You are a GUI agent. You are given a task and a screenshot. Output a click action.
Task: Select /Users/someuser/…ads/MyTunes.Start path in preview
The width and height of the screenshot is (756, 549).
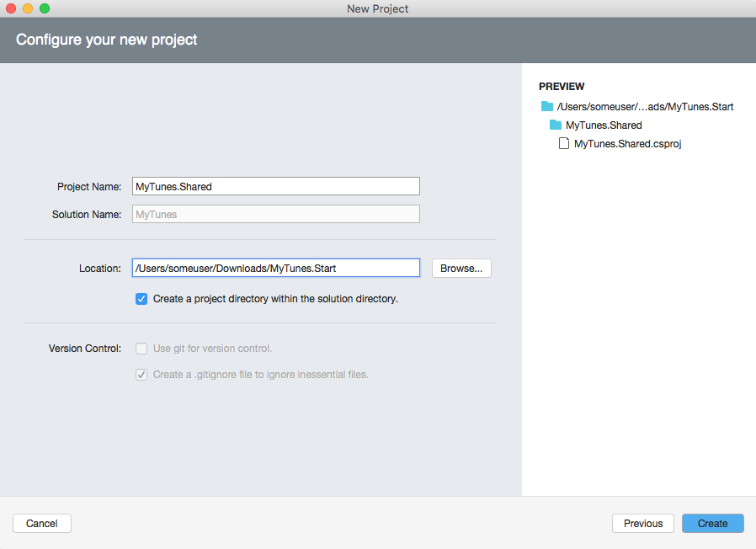click(x=645, y=107)
